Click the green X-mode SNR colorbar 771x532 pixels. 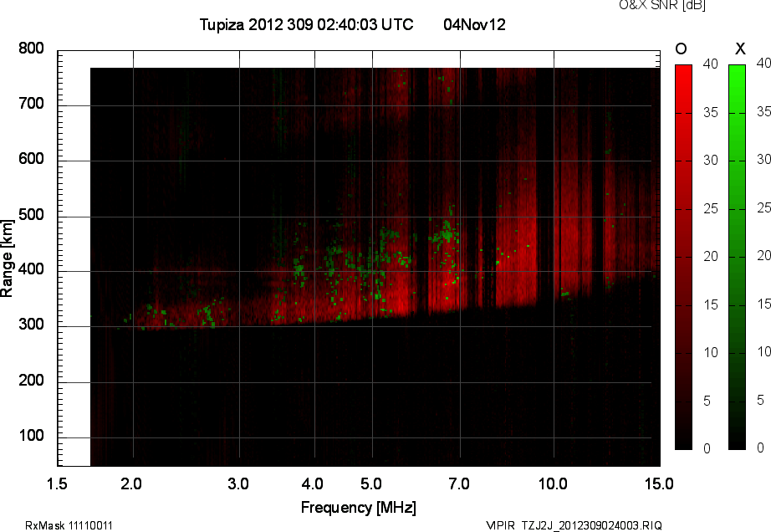tap(737, 257)
